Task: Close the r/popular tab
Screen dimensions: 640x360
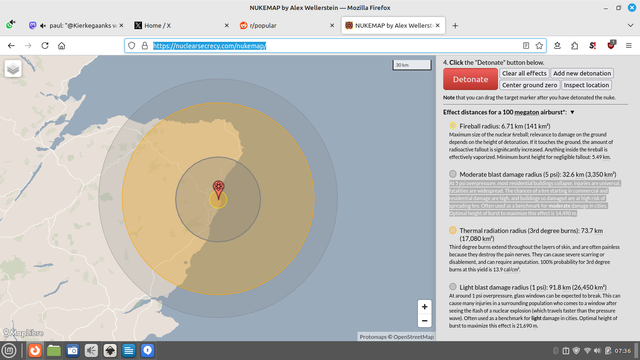Action: tap(332, 26)
